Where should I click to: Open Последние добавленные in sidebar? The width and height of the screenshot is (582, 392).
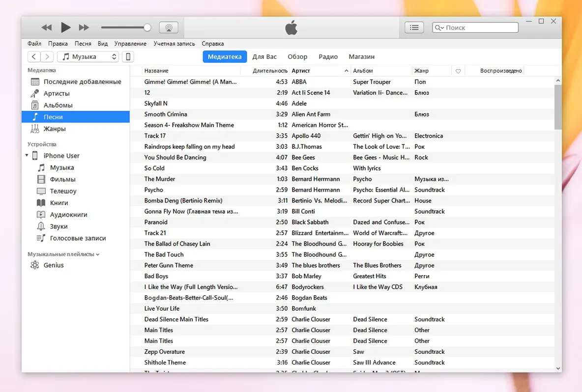tap(76, 82)
